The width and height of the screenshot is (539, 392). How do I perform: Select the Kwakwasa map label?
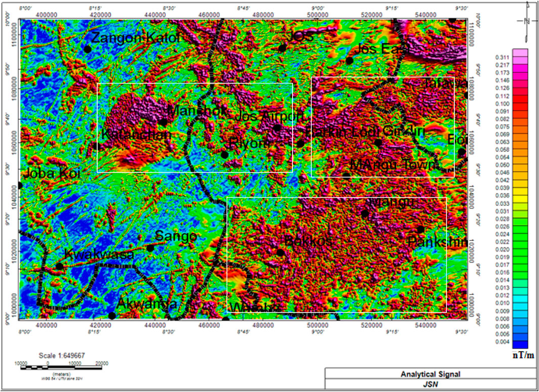99,255
